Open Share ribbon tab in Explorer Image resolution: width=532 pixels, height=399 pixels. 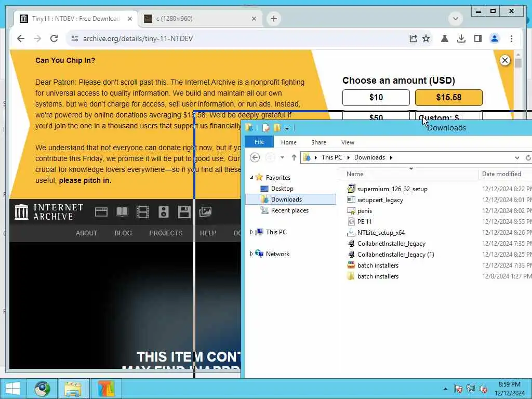[318, 142]
